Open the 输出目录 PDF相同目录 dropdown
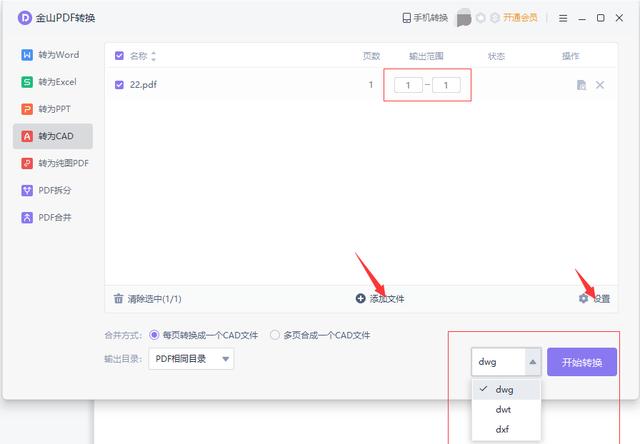The height and width of the screenshot is (444, 640). pyautogui.click(x=191, y=359)
